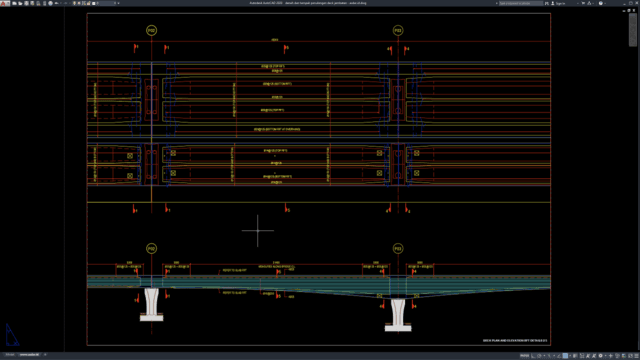Viewport: 640px width, 360px height.
Task: Expand the quick access toolbar customize arrow
Action: click(x=118, y=3)
